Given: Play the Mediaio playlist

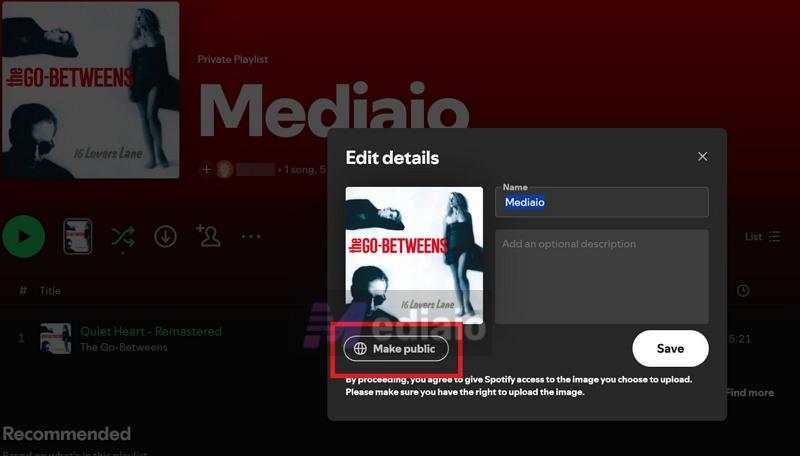Looking at the screenshot, I should point(23,237).
